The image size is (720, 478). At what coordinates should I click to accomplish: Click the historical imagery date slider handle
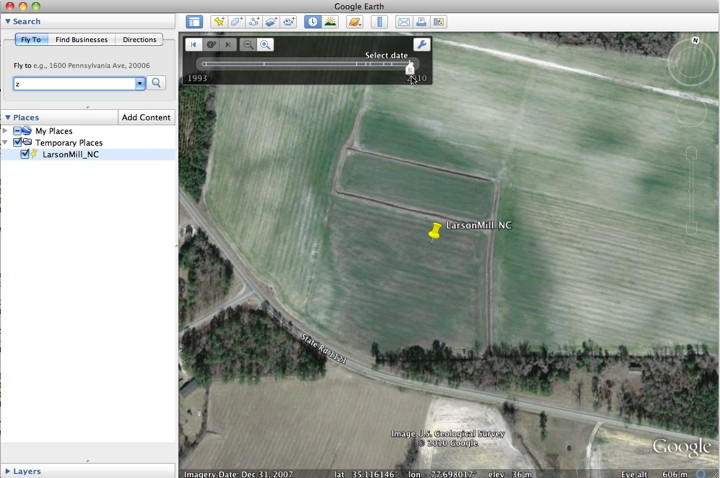(x=409, y=68)
